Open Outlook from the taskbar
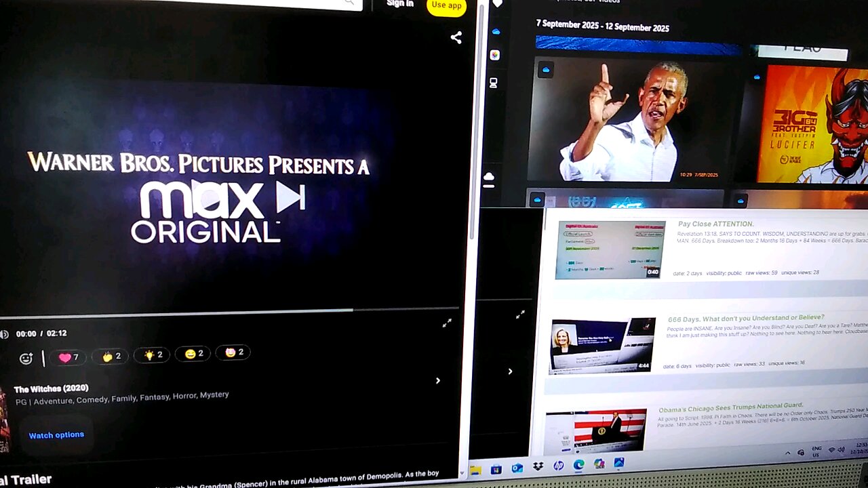 [517, 468]
